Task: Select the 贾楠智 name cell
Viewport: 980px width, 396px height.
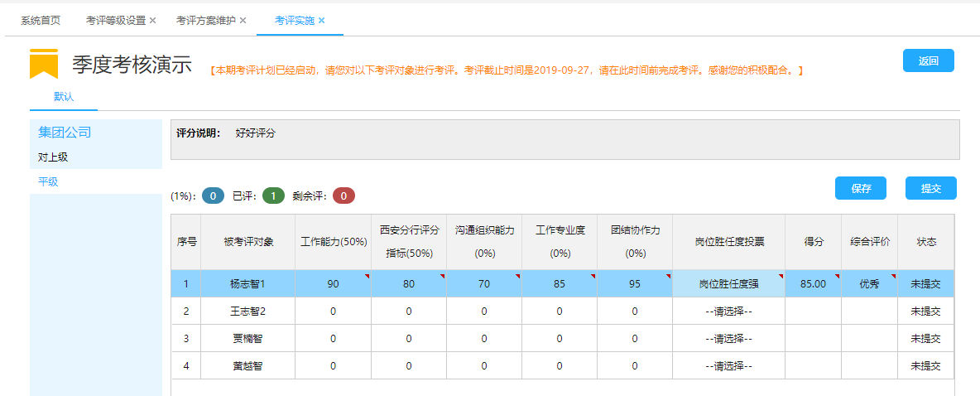Action: click(248, 339)
